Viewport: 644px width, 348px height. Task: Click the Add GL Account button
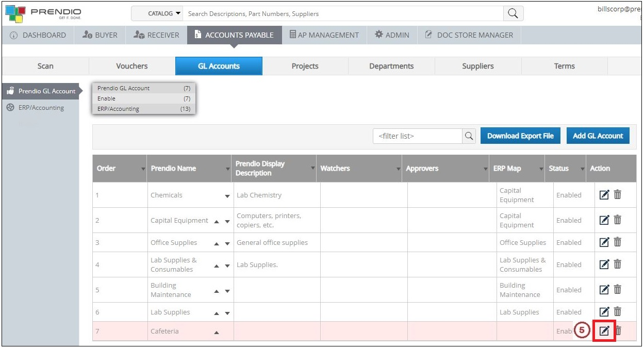point(598,136)
